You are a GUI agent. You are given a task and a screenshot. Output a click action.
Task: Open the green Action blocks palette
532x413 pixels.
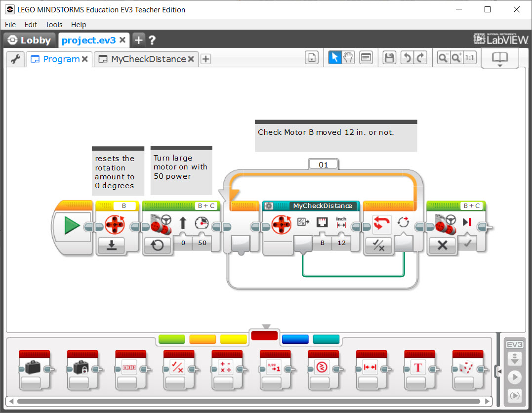(171, 339)
